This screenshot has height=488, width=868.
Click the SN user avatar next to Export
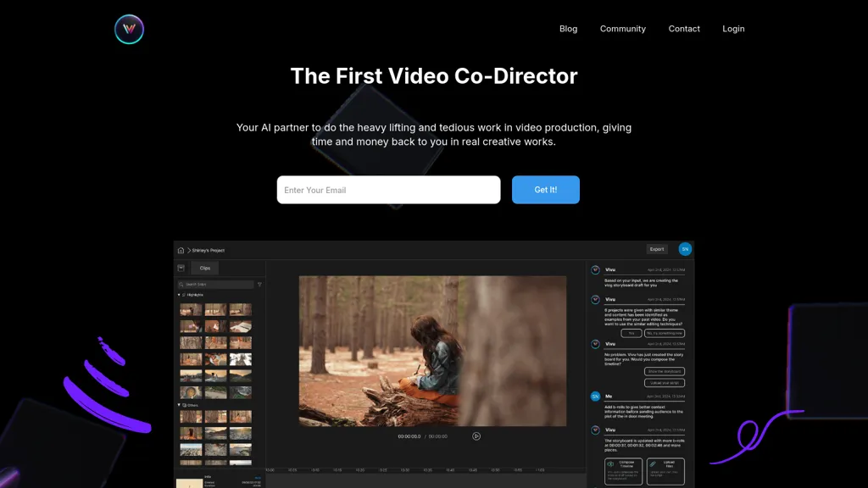point(685,249)
